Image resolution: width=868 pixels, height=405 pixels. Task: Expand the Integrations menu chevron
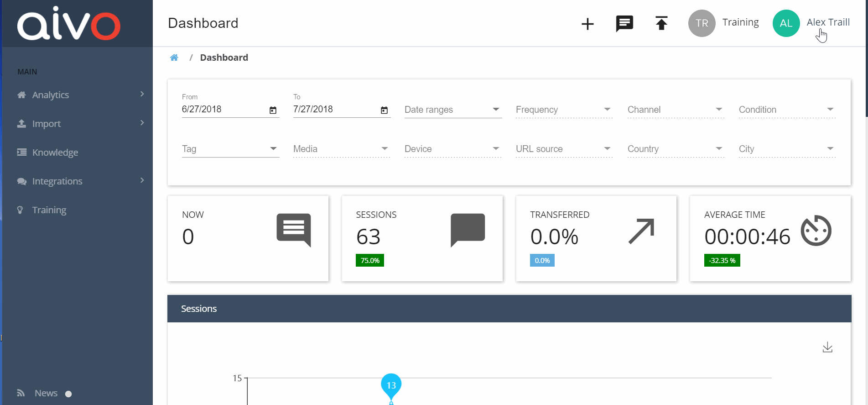142,180
